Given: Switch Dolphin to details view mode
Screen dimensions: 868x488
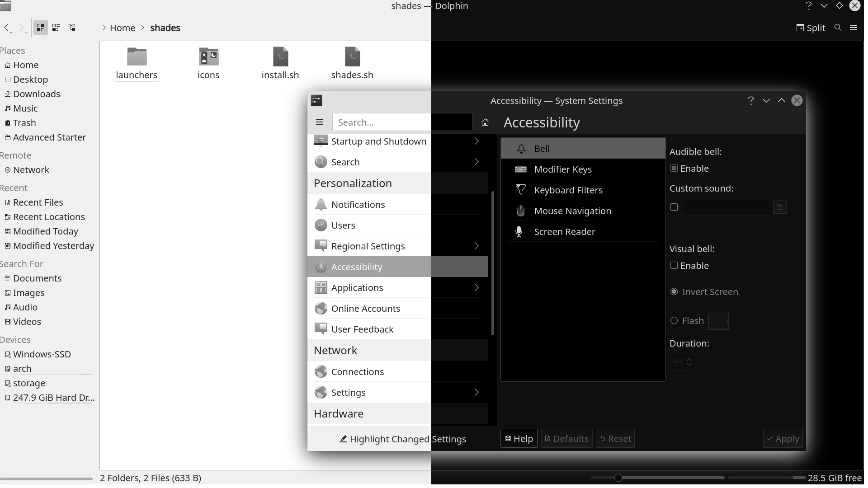Looking at the screenshot, I should [71, 28].
